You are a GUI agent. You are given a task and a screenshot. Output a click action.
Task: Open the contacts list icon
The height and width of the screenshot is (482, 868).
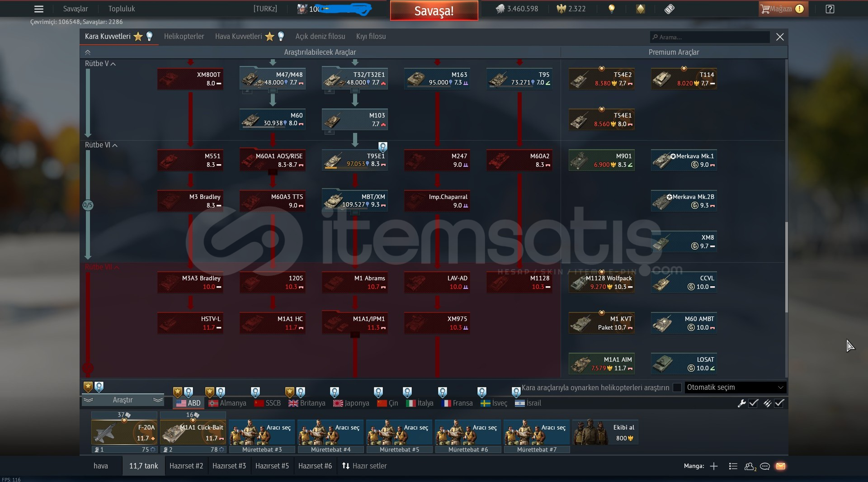pos(750,466)
